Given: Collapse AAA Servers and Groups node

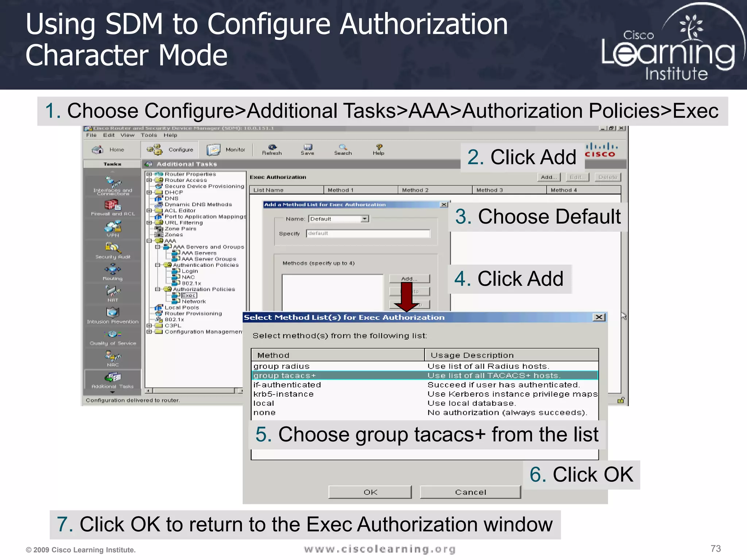Looking at the screenshot, I should [x=158, y=247].
